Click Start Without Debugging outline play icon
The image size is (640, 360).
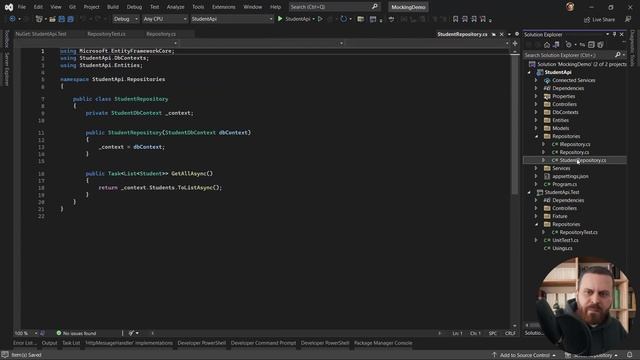(320, 19)
